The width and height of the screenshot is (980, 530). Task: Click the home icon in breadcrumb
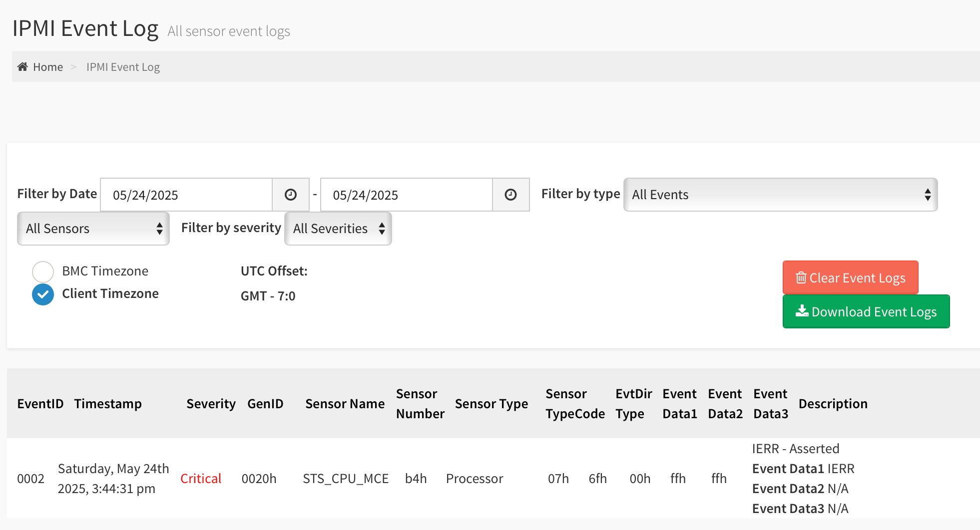pyautogui.click(x=22, y=67)
